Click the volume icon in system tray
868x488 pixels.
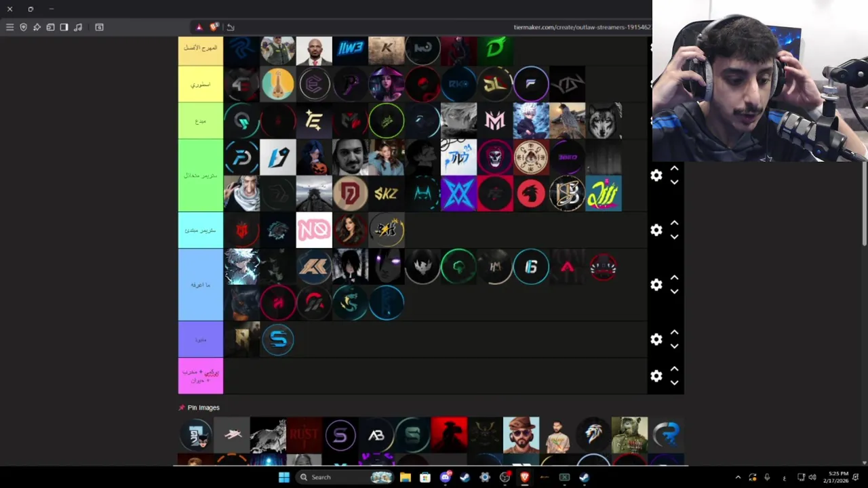(x=812, y=477)
